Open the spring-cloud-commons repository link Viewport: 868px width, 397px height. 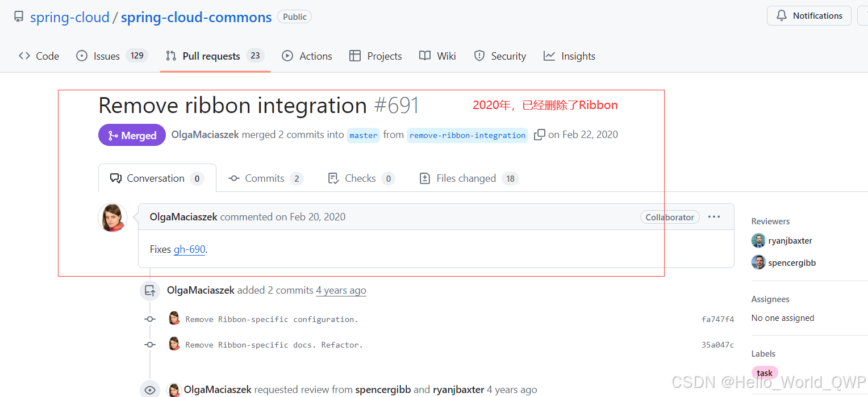click(x=197, y=18)
